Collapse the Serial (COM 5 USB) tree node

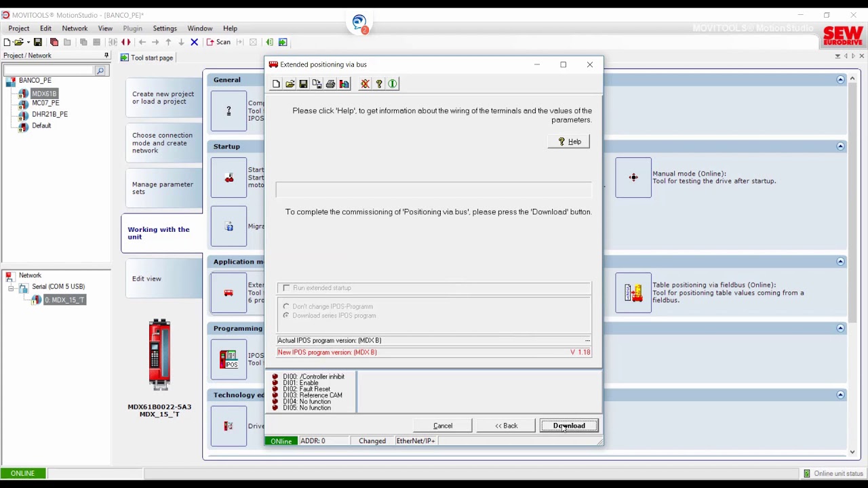(x=11, y=287)
